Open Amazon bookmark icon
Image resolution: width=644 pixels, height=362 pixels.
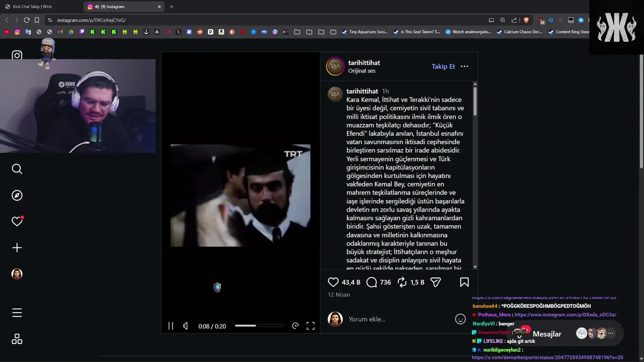coord(221,32)
